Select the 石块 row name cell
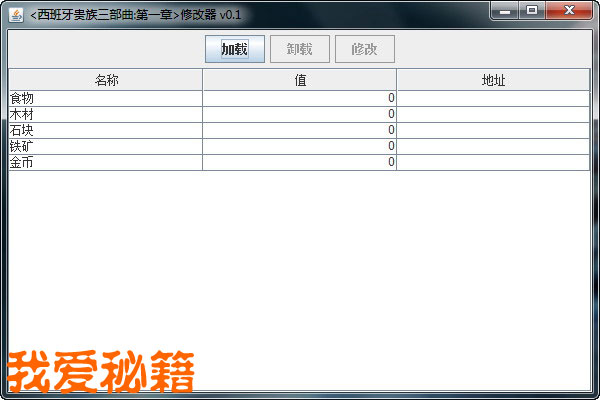The height and width of the screenshot is (400, 600). [x=105, y=130]
